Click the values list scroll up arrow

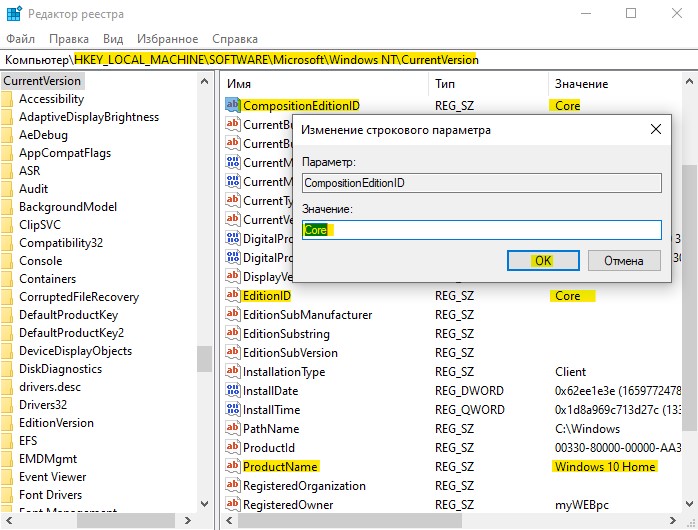(689, 81)
